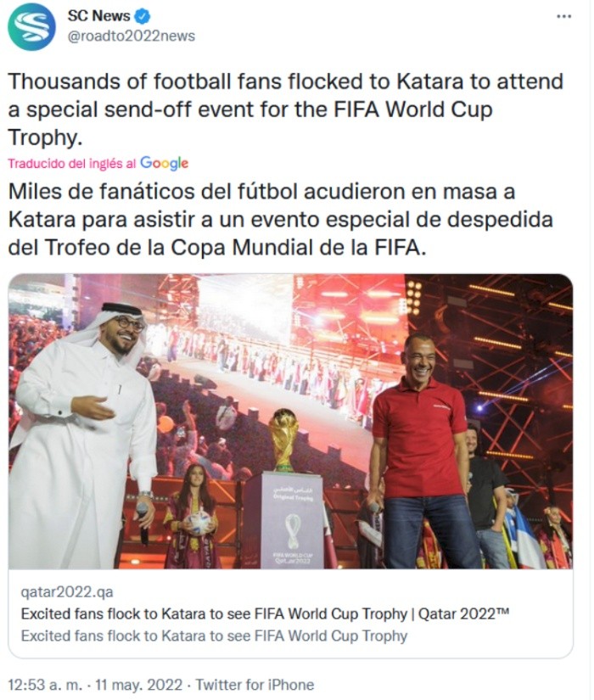This screenshot has height=700, width=594.
Task: Click the blue verified badge
Action: 144,15
